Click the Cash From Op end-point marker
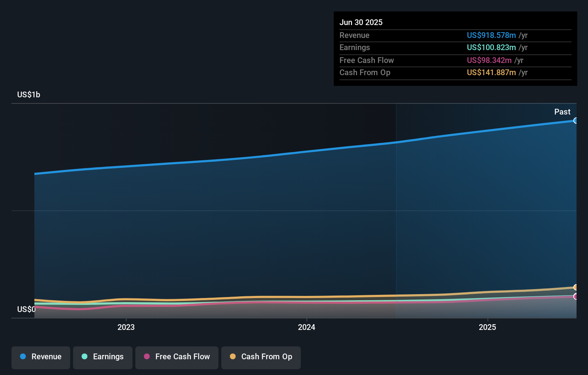588x375 pixels. 575,287
